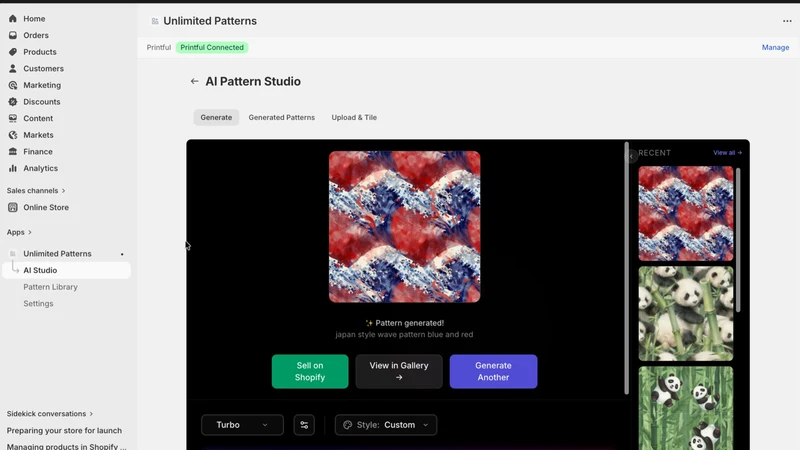This screenshot has height=450, width=800.
Task: Select the red-blue wave recent thumbnail
Action: pos(686,214)
